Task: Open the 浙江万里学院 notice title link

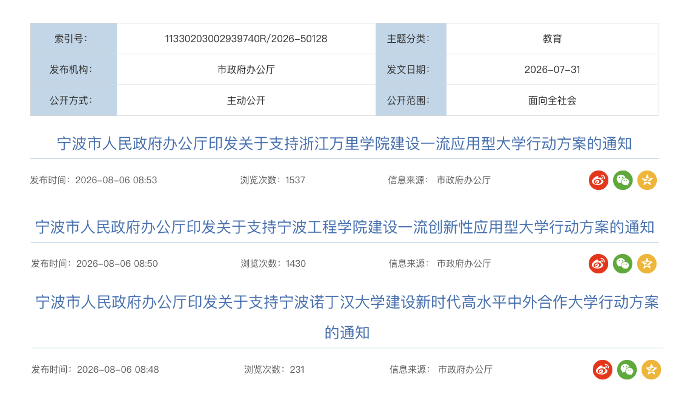Action: (344, 143)
